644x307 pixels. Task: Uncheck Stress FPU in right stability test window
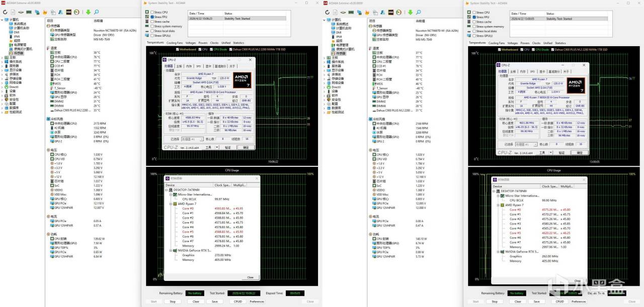pos(473,17)
